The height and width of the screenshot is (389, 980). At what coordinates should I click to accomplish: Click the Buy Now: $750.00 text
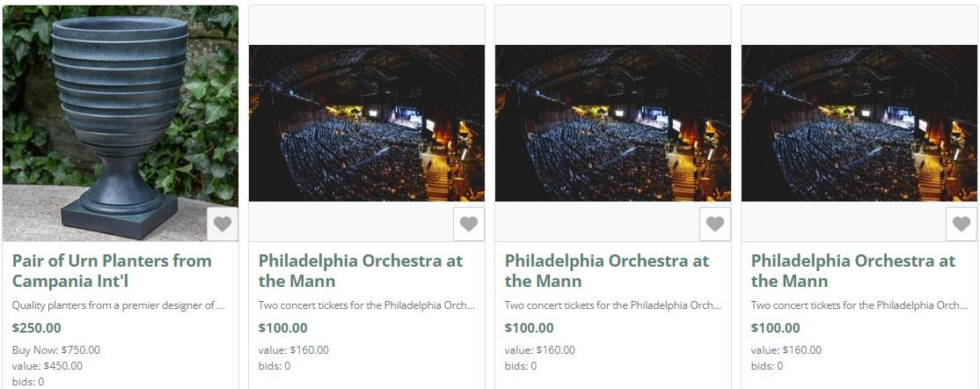pos(55,350)
